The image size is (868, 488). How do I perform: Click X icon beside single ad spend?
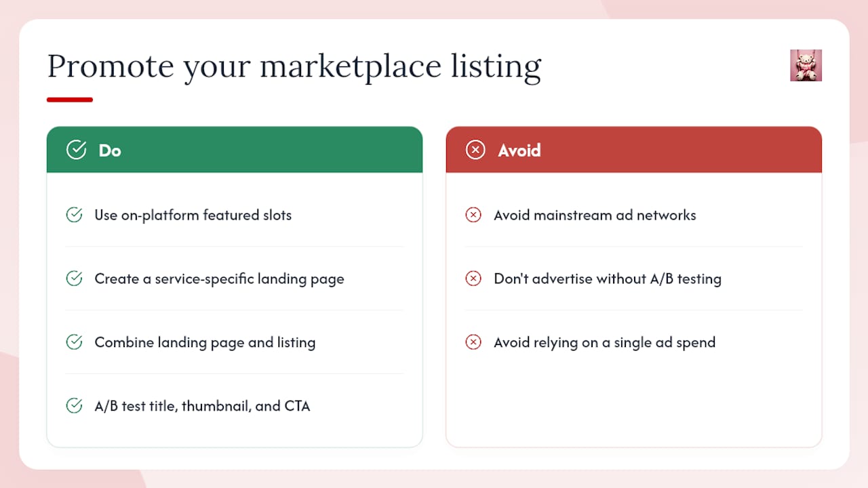pos(473,342)
